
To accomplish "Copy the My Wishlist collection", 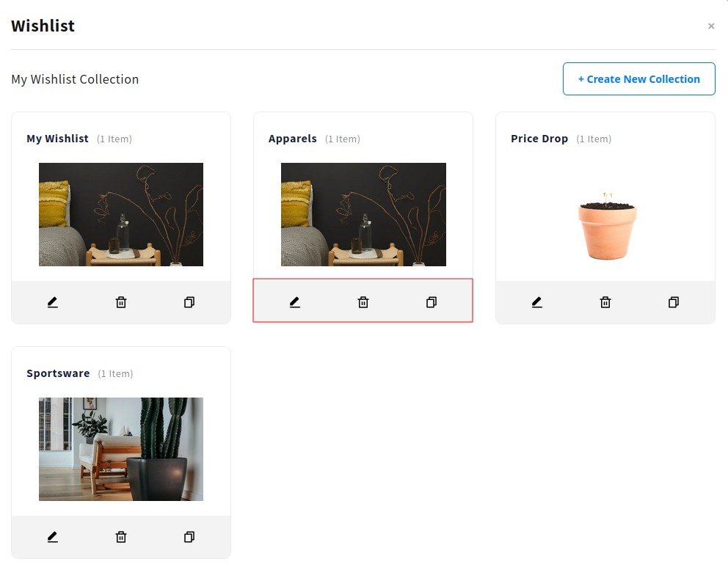I will (189, 302).
